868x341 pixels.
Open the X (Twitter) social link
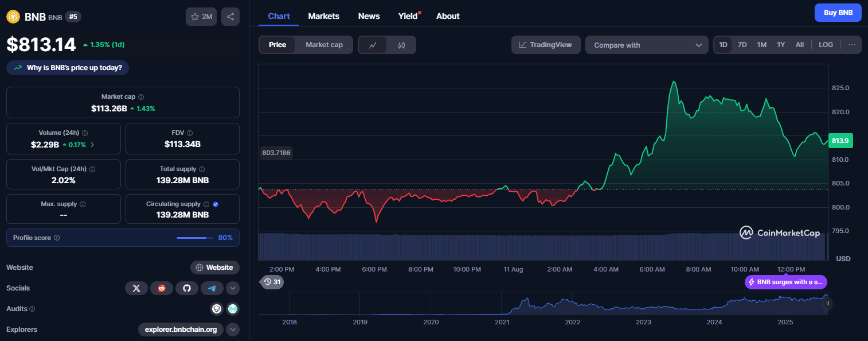pos(136,288)
